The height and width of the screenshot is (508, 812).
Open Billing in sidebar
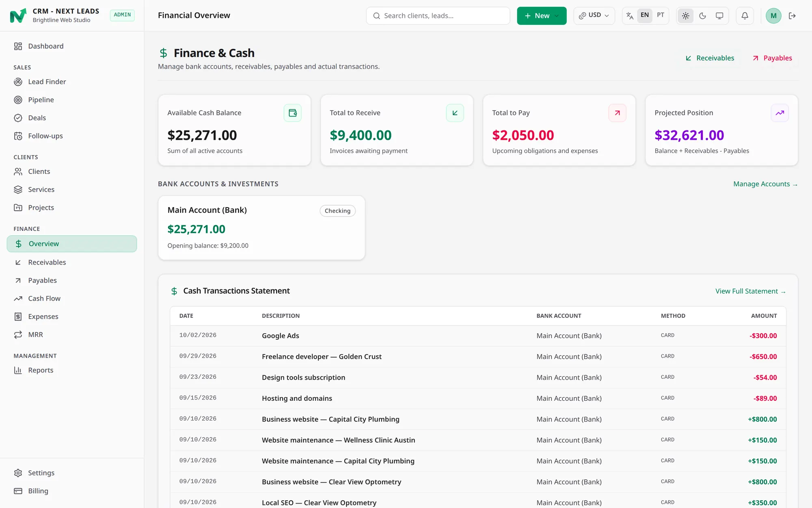(72, 491)
